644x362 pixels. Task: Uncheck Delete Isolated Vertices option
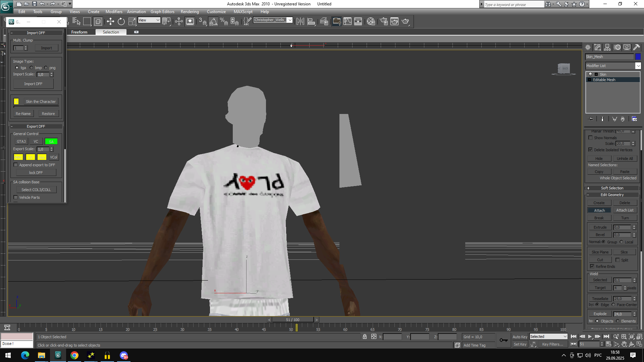point(590,150)
